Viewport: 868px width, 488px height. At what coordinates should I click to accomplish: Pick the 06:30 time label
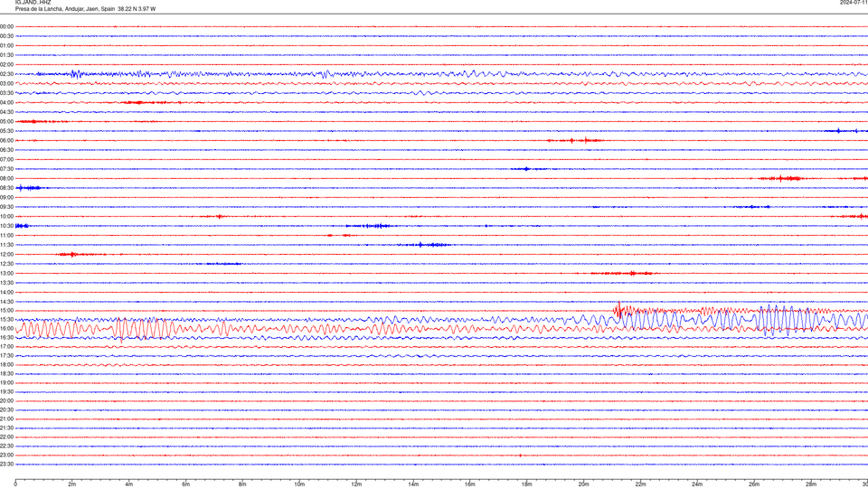[6, 150]
